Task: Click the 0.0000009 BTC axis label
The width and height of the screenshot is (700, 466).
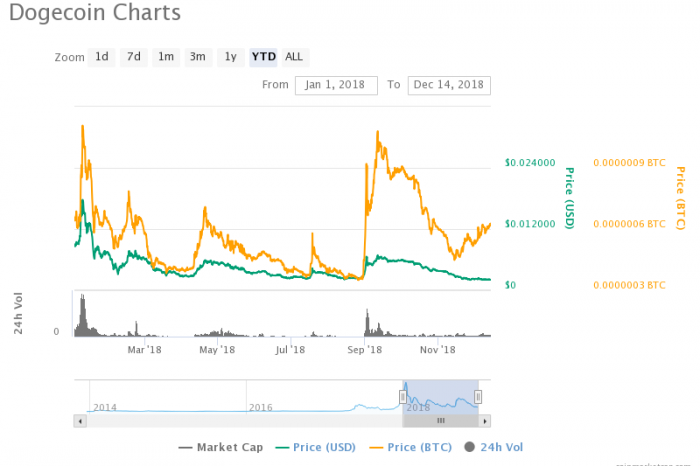Action: 629,163
